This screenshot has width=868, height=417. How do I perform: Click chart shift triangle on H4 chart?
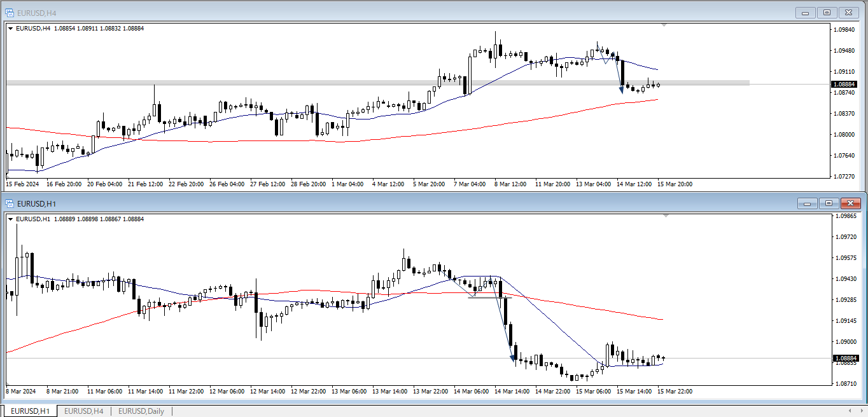point(664,25)
